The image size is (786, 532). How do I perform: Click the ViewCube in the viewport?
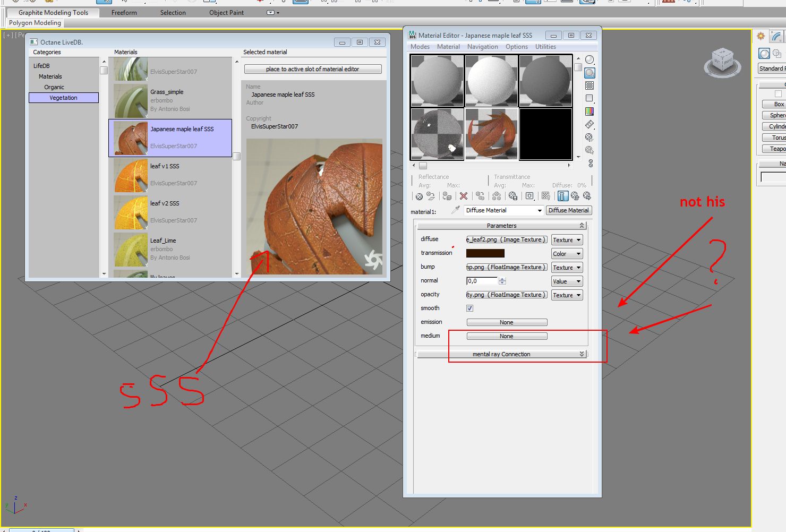coord(722,62)
